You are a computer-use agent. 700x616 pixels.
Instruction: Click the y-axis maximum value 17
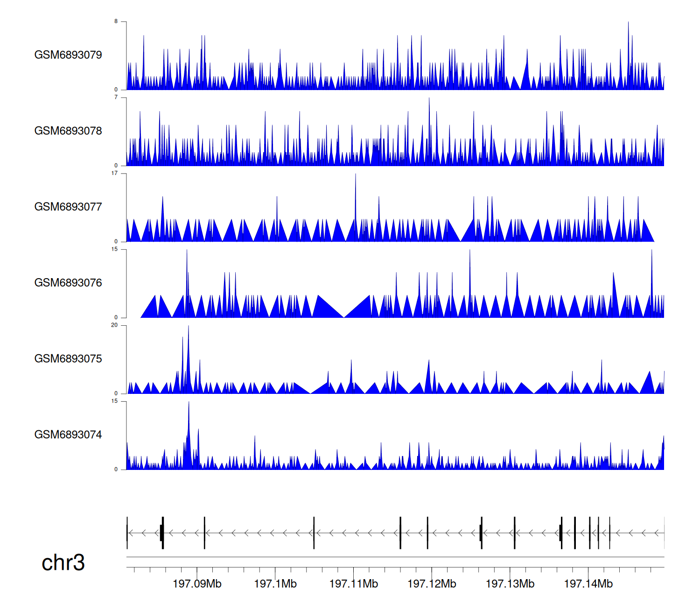click(114, 173)
